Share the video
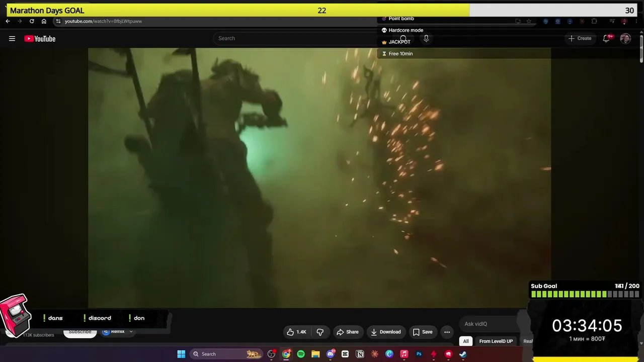Viewport: 644px width, 362px height. (348, 332)
